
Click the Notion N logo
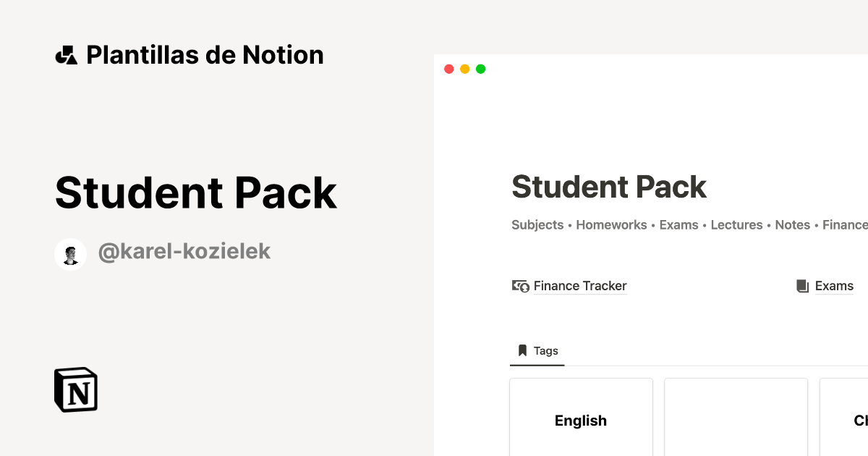tap(75, 389)
